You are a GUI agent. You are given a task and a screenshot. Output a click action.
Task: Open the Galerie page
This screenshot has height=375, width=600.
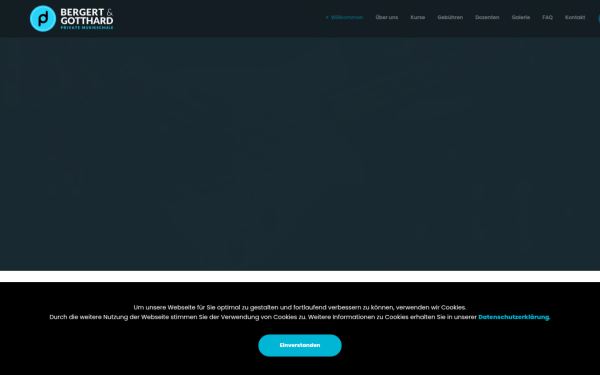(521, 17)
